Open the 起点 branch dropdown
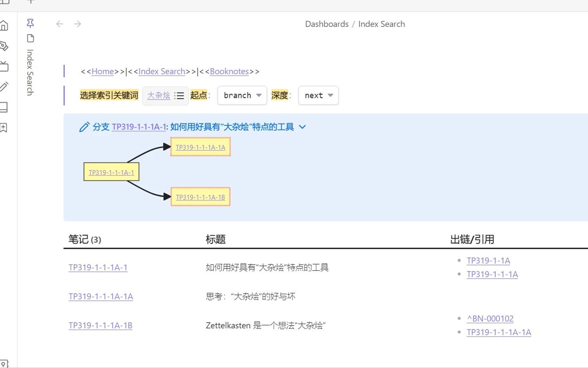The width and height of the screenshot is (588, 368). (242, 95)
